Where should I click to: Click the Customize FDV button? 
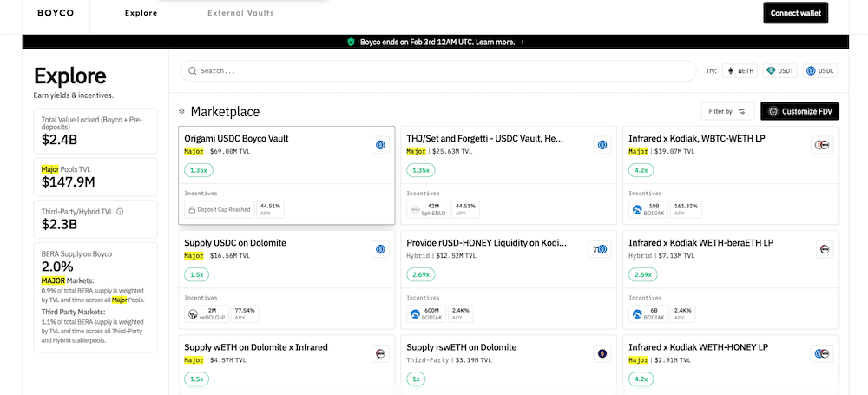click(x=799, y=111)
